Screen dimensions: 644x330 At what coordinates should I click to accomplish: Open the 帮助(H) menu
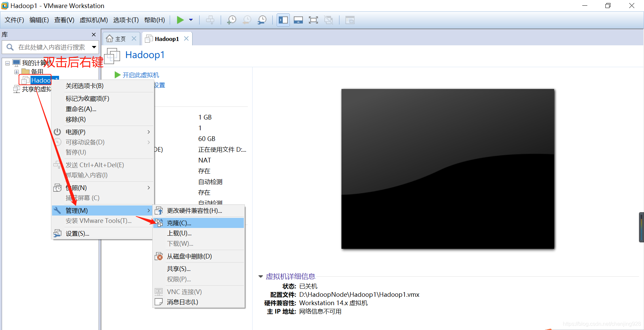pyautogui.click(x=155, y=20)
